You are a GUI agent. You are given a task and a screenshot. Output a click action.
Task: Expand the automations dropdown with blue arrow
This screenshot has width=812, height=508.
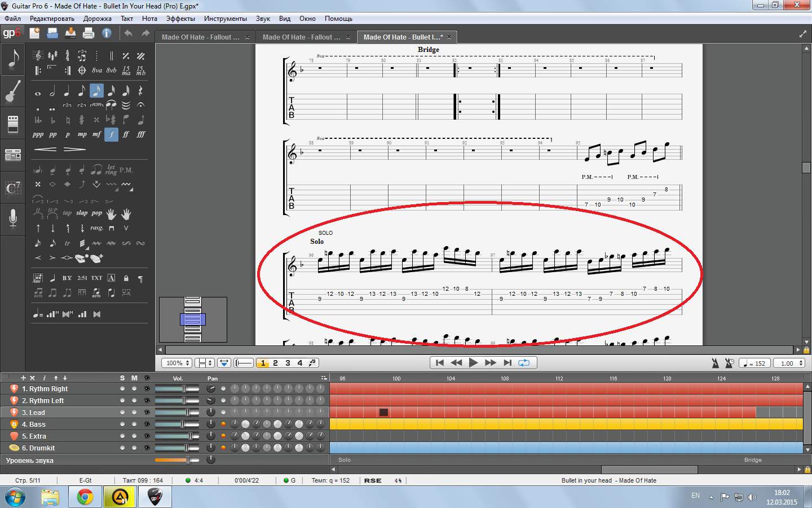click(224, 363)
